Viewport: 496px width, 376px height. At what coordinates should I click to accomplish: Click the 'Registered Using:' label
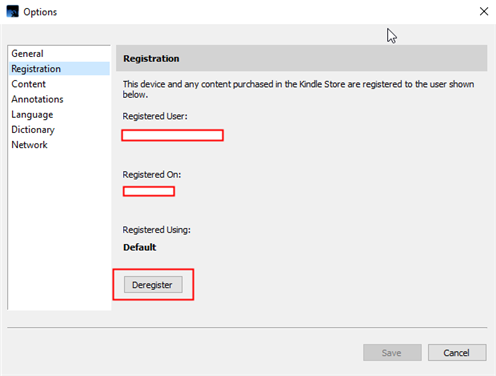click(x=156, y=230)
